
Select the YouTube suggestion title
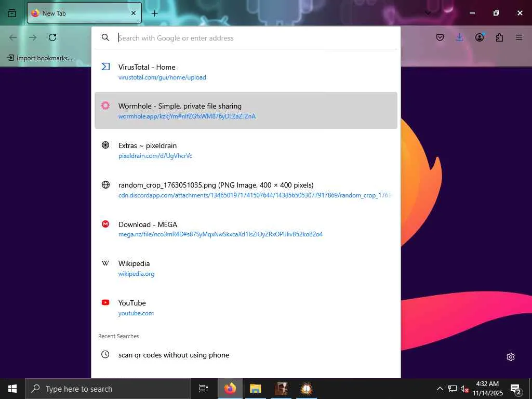tap(132, 303)
